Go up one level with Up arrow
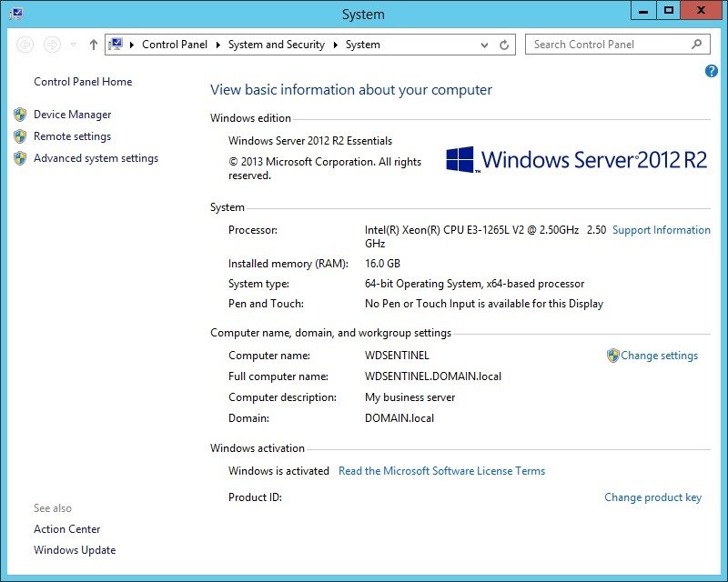The width and height of the screenshot is (728, 582). click(x=94, y=45)
